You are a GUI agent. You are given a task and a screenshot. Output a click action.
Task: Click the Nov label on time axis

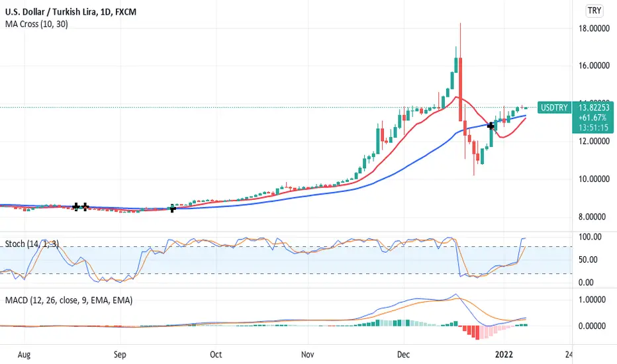pyautogui.click(x=307, y=355)
